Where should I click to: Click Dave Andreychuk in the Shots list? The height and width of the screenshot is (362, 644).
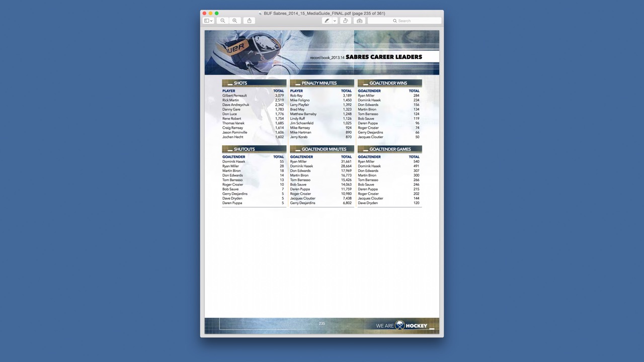235,105
